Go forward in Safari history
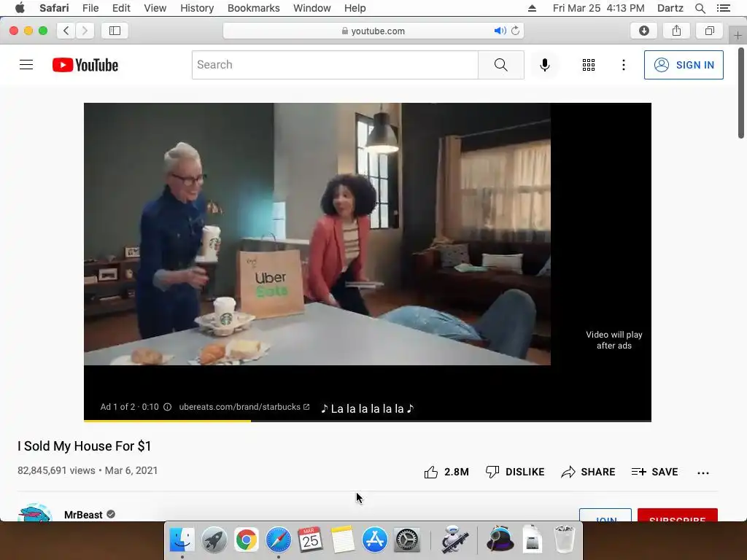This screenshot has height=560, width=747. pos(85,31)
